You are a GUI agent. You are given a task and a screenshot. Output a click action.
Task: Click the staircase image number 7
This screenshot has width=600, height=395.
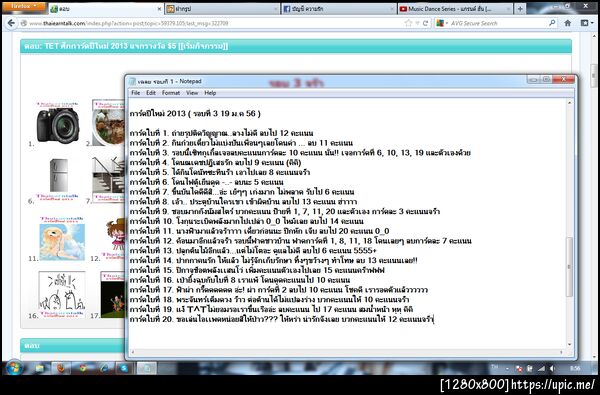108,179
